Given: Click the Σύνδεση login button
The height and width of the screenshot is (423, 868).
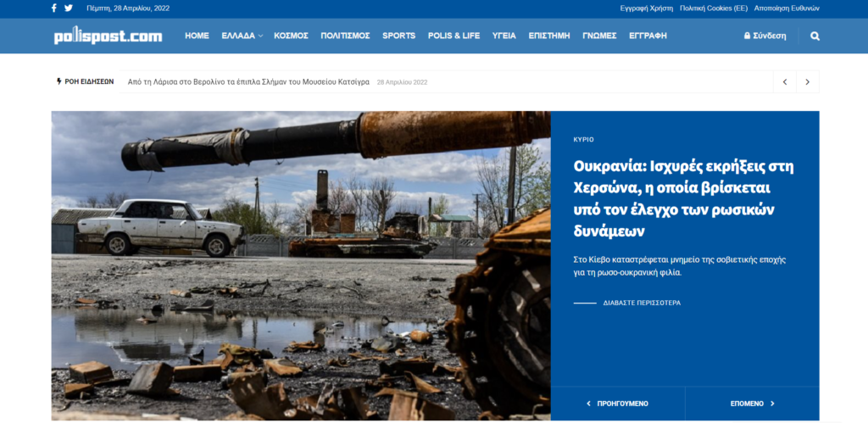Looking at the screenshot, I should pyautogui.click(x=765, y=36).
